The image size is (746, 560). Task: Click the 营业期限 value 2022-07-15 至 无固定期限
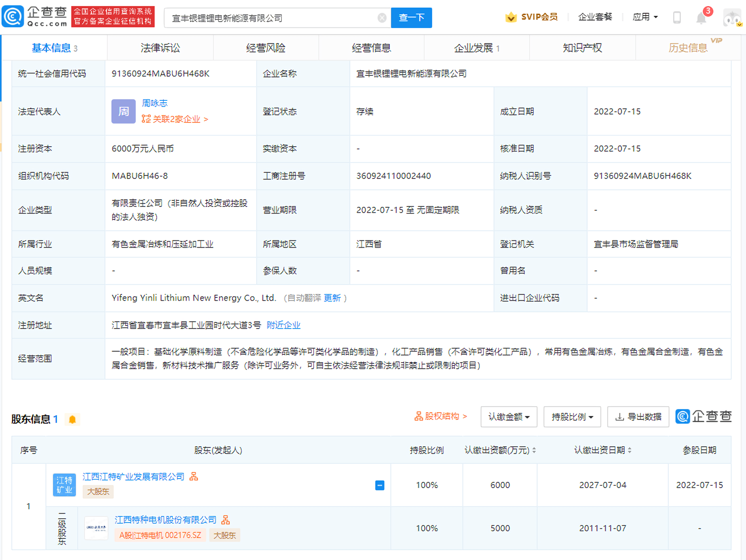[x=408, y=210]
